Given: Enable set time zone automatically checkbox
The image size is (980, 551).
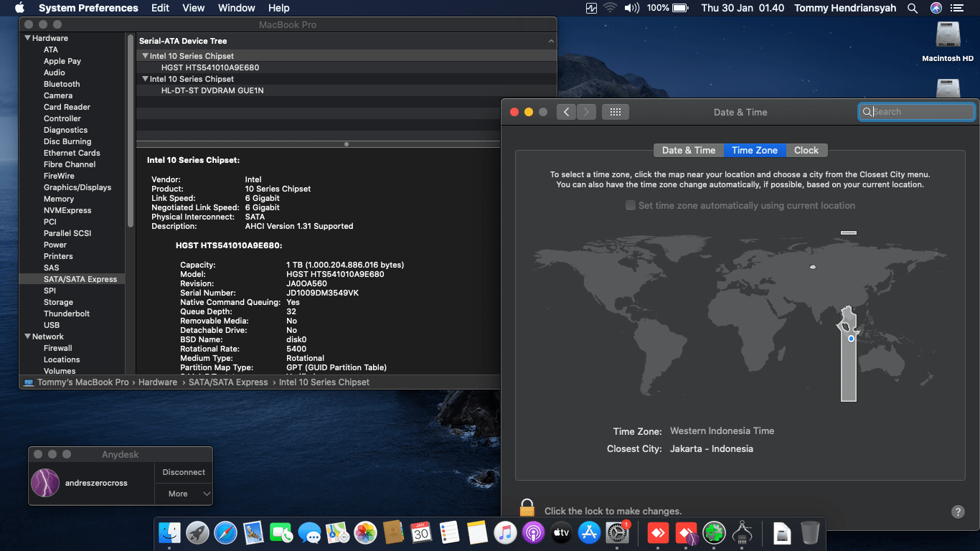Looking at the screenshot, I should (x=631, y=205).
